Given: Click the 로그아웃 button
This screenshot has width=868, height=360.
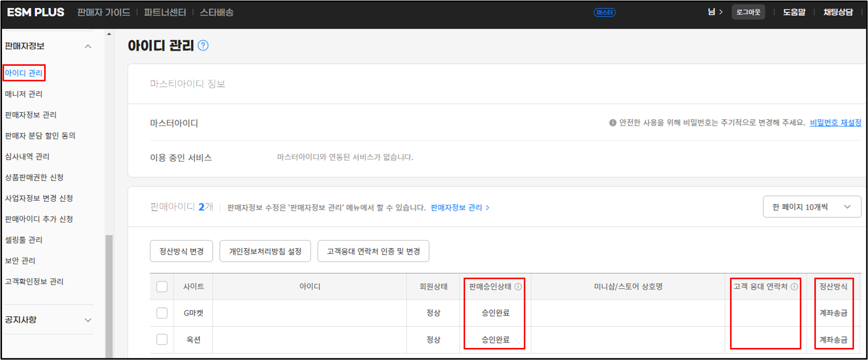Looking at the screenshot, I should [748, 12].
